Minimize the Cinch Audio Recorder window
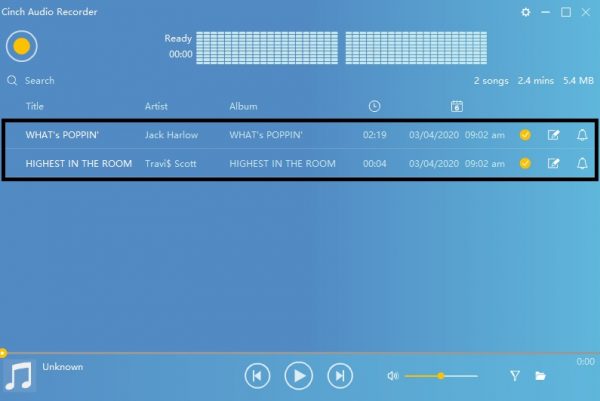The image size is (600, 401). click(x=546, y=12)
